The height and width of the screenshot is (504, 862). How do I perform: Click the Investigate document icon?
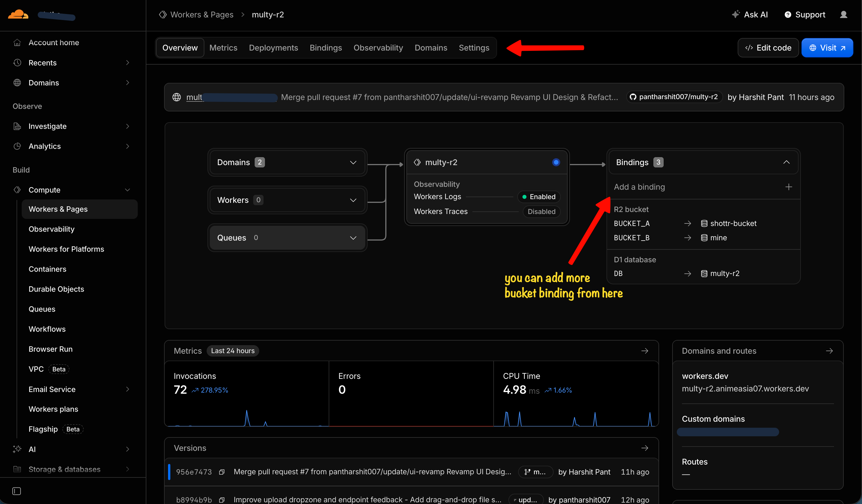pyautogui.click(x=17, y=126)
